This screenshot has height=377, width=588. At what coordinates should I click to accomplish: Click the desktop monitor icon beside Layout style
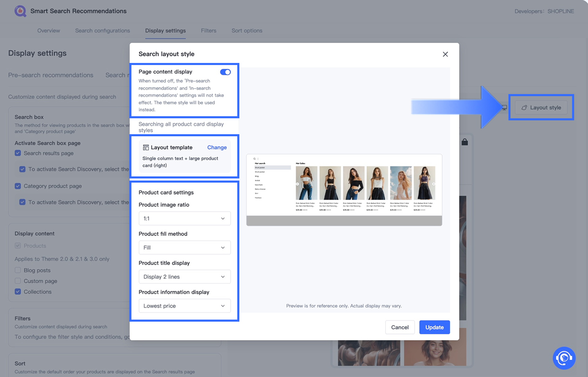504,108
